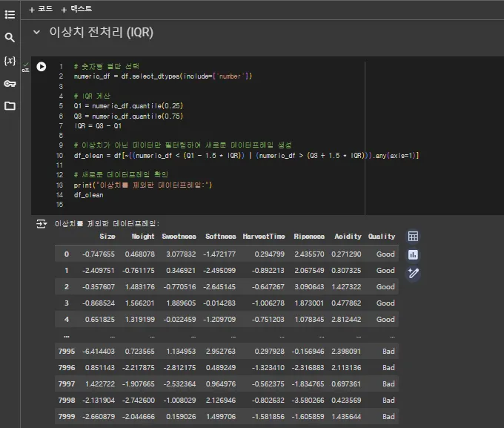The width and height of the screenshot is (504, 428).
Task: Click the Acidity column header
Action: click(x=348, y=237)
